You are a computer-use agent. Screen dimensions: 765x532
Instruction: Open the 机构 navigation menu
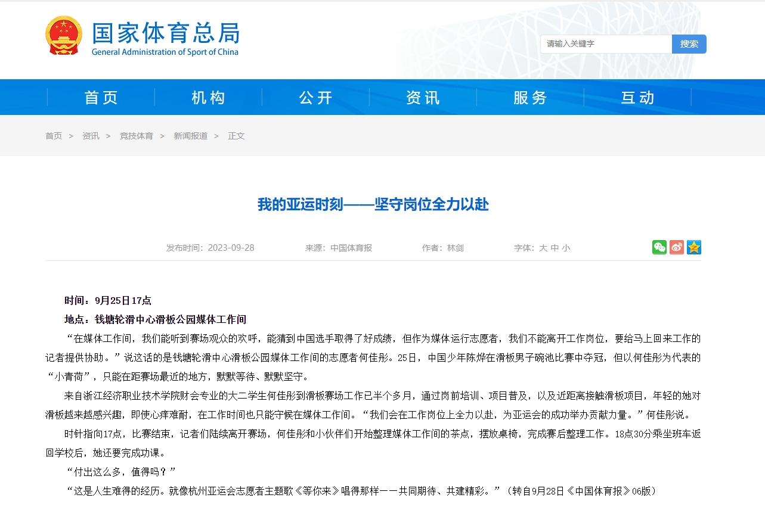click(209, 98)
